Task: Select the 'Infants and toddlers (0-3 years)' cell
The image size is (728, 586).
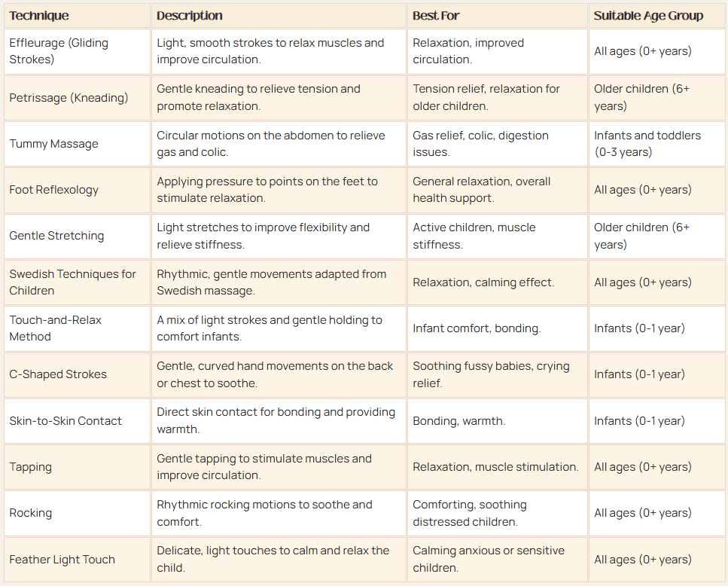Action: pos(647,144)
